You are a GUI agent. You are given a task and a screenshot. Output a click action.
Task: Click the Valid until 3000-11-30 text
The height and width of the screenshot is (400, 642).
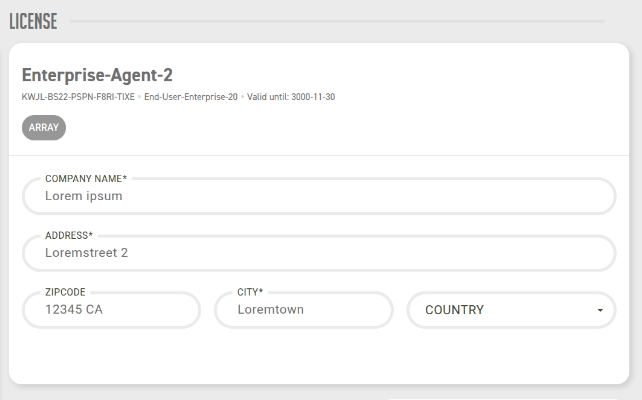coord(291,97)
